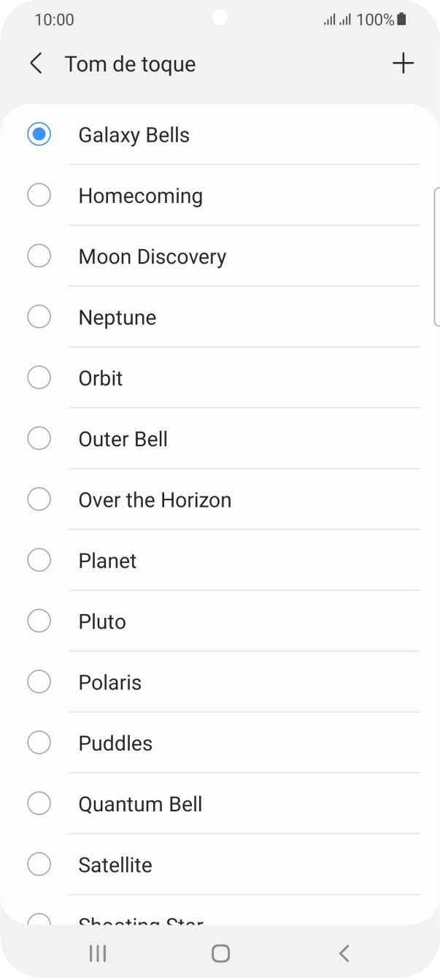
Task: Open recent apps from the navigation bar
Action: (96, 953)
